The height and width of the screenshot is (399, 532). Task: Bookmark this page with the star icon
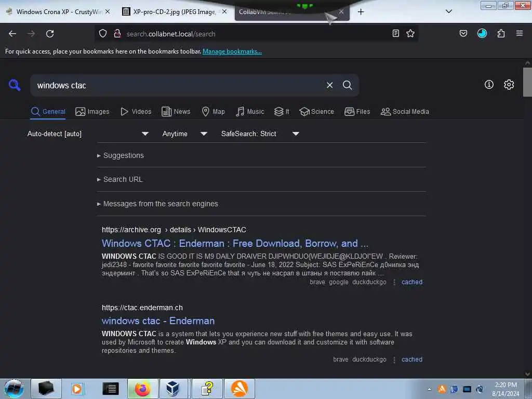(410, 33)
